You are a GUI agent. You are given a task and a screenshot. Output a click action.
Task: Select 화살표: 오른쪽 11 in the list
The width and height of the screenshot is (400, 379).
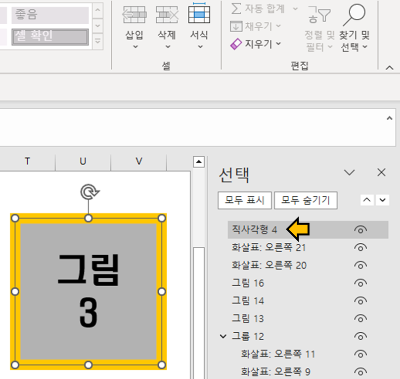tap(278, 354)
